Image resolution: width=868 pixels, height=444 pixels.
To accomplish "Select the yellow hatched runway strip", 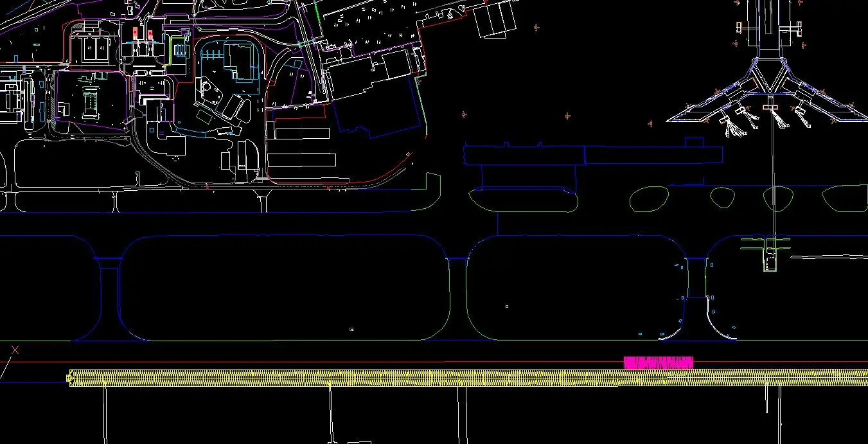I will pyautogui.click(x=468, y=378).
